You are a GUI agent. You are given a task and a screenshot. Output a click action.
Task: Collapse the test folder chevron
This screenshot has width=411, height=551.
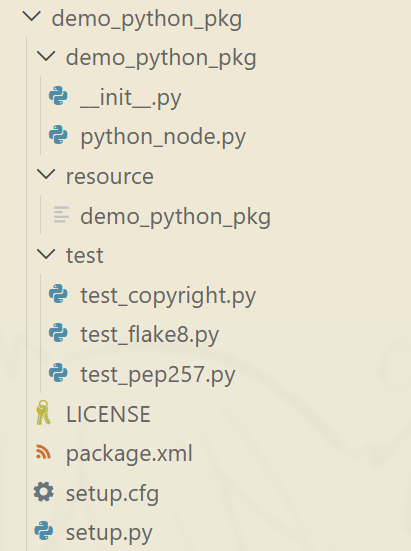46,254
